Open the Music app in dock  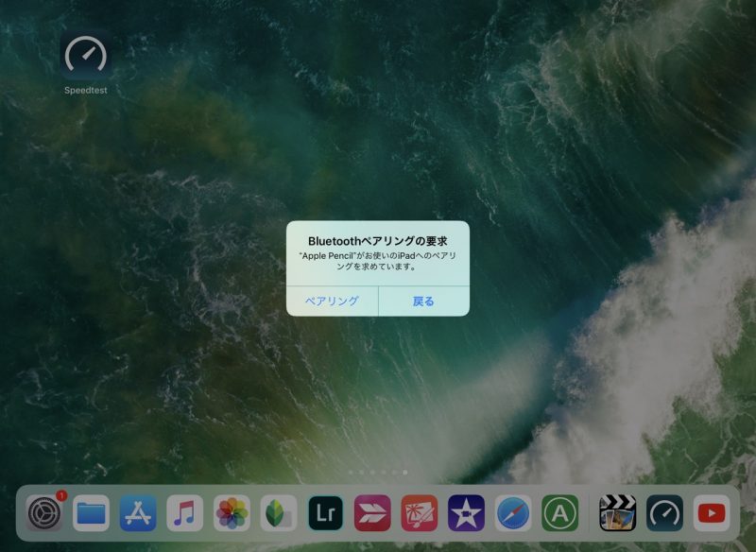point(184,513)
